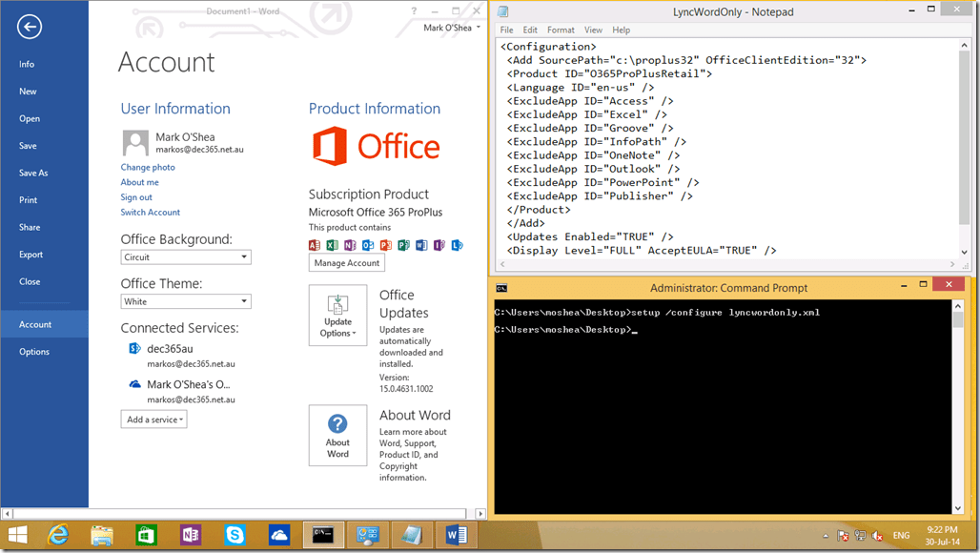Click the OneDrive connected service icon
The width and height of the screenshot is (980, 553).
click(x=134, y=384)
